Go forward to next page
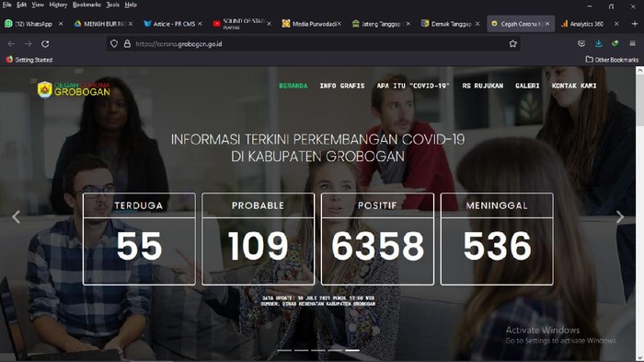The width and height of the screenshot is (644, 362). (28, 43)
